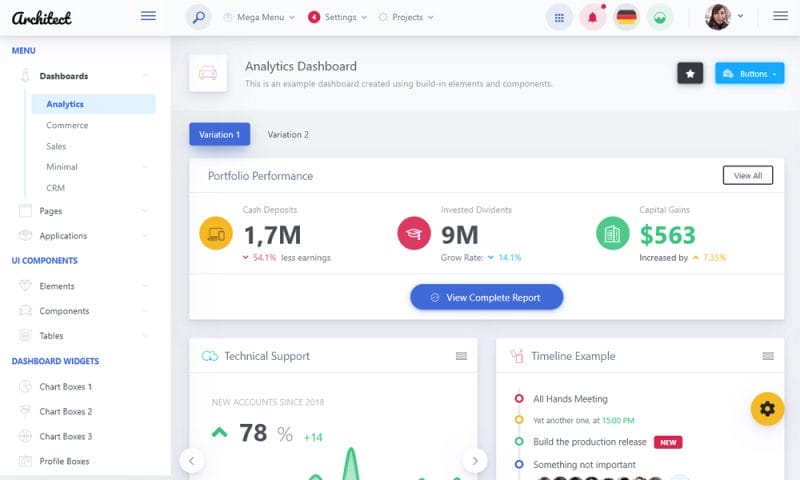Viewport: 800px width, 480px height.
Task: Switch to the Variation 2 tab
Action: pos(288,134)
